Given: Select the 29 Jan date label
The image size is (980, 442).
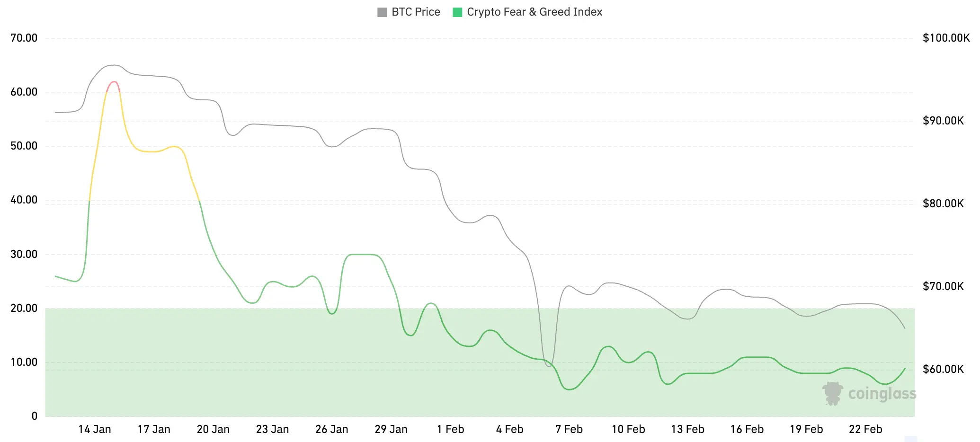Looking at the screenshot, I should click(391, 429).
